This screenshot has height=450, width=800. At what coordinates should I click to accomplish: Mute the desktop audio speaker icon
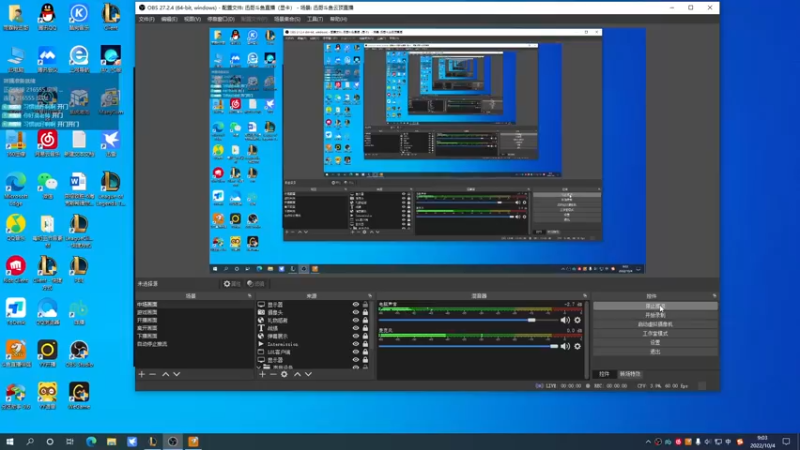[x=565, y=320]
